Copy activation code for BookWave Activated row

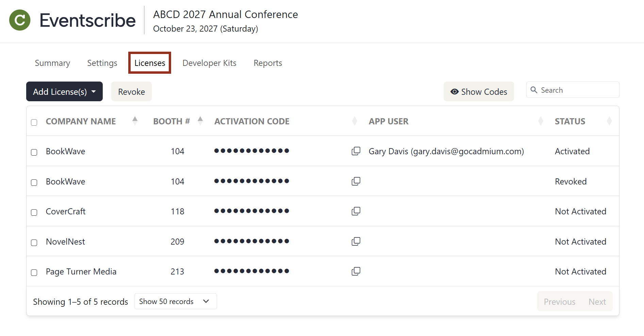point(356,151)
